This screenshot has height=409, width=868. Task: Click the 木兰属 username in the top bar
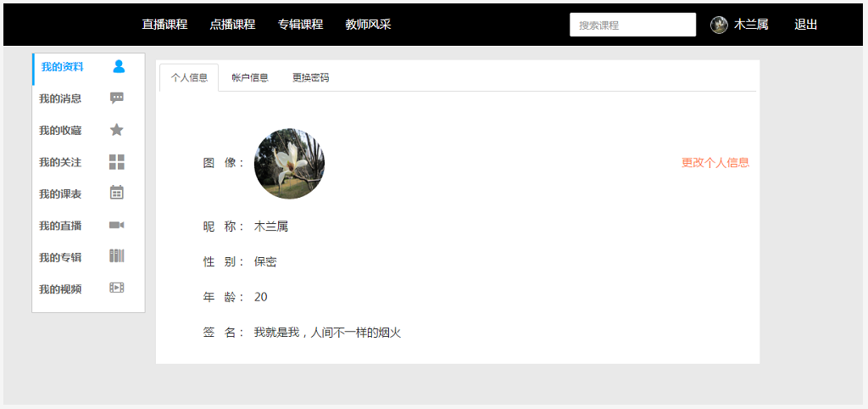pyautogui.click(x=751, y=25)
